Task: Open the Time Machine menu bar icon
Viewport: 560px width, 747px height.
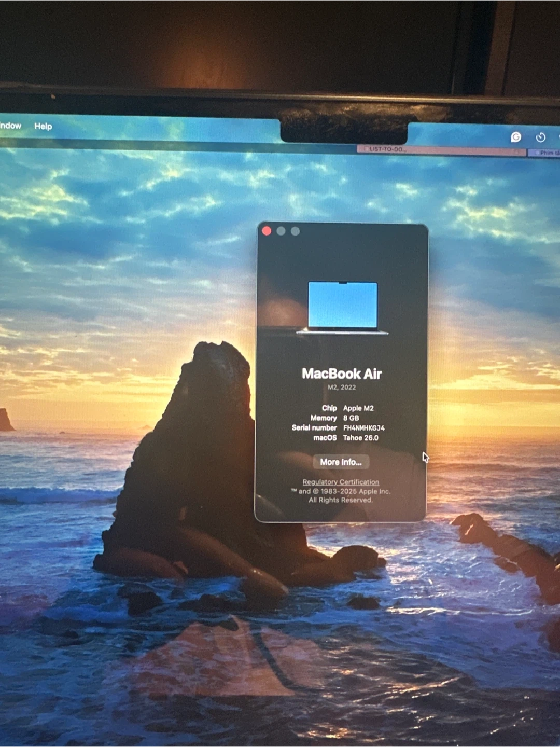Action: pos(541,137)
